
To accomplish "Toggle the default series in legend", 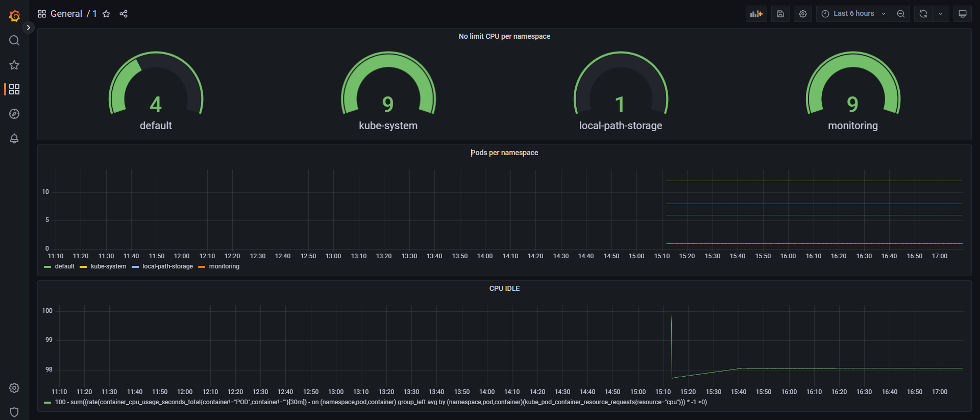I will 65,266.
